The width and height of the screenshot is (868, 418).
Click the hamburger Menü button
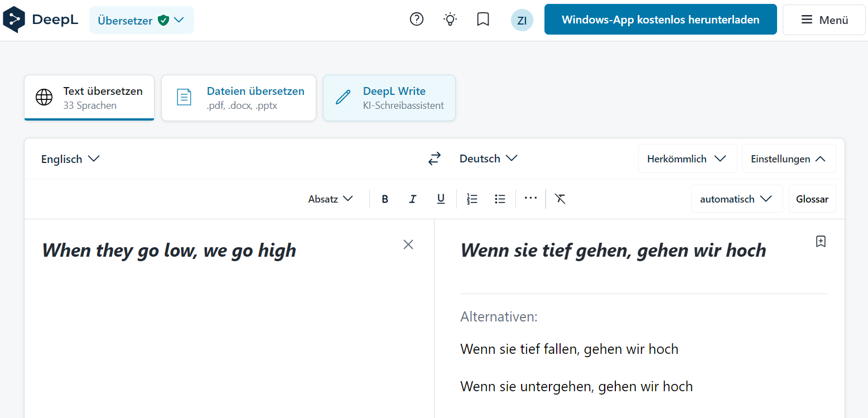coord(824,20)
